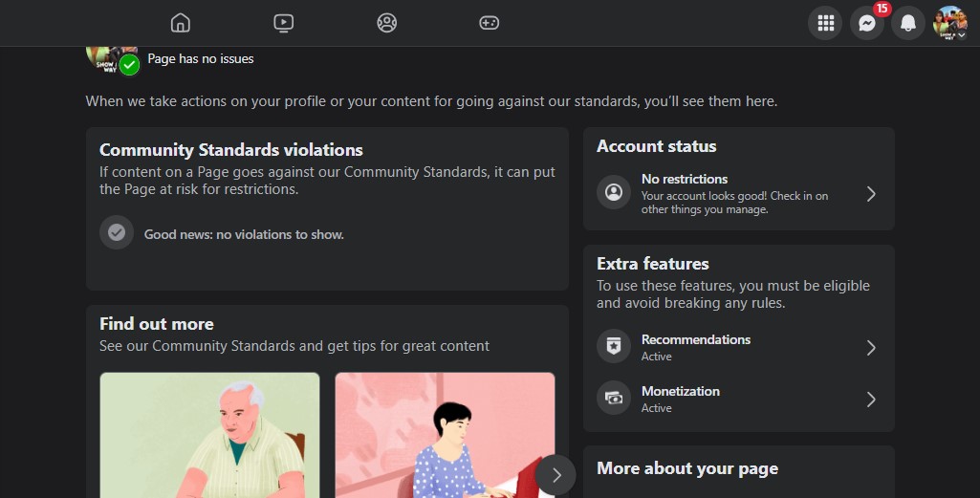Click 'See our Community Standards' subtitle text
This screenshot has width=980, height=498.
[294, 346]
